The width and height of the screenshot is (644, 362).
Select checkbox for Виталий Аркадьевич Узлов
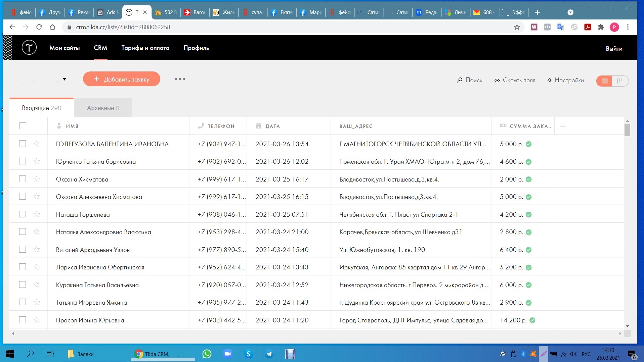point(23,250)
